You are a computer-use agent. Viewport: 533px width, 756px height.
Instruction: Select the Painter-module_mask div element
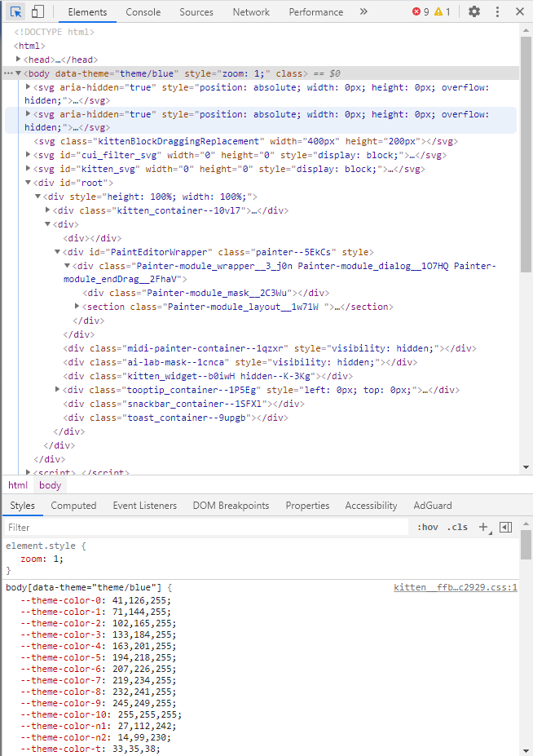pos(206,293)
